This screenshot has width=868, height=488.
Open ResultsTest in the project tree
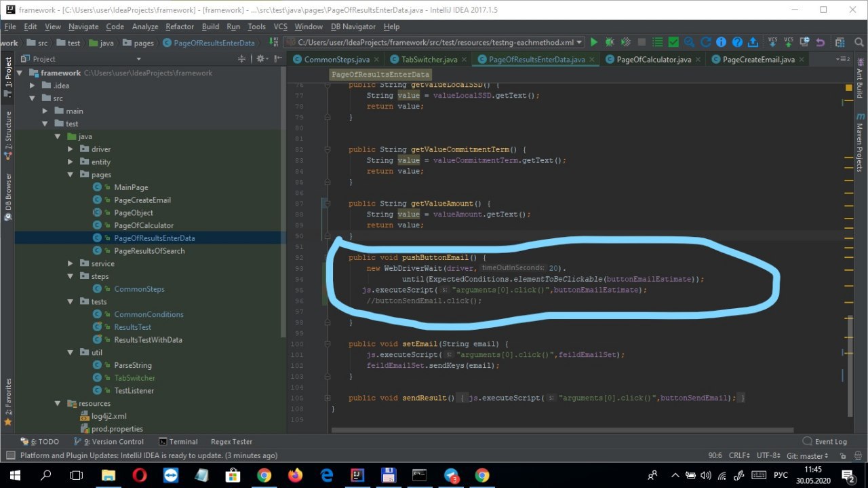coord(132,327)
